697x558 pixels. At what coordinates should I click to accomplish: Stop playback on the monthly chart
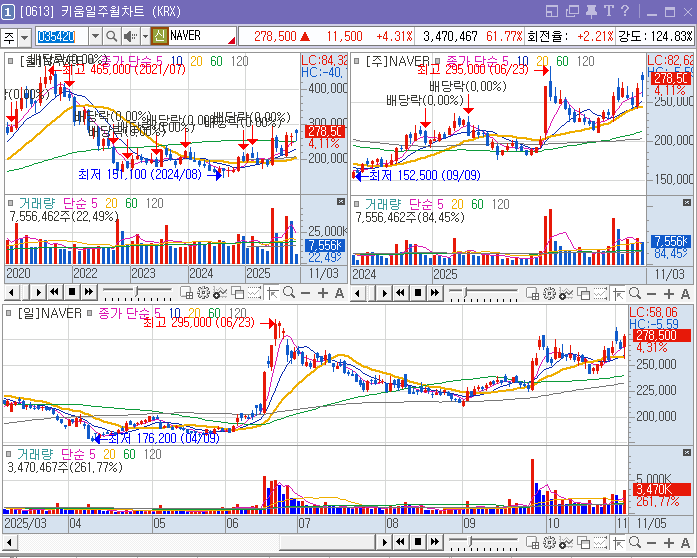72,292
